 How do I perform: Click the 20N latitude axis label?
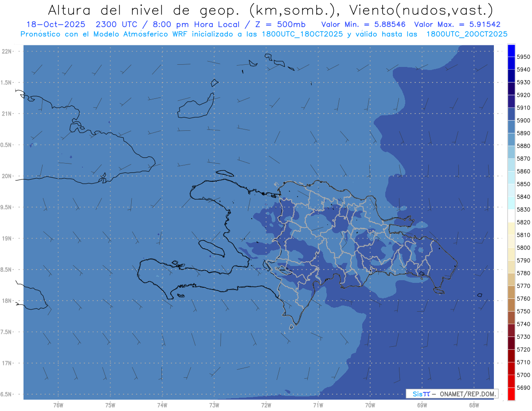7,176
